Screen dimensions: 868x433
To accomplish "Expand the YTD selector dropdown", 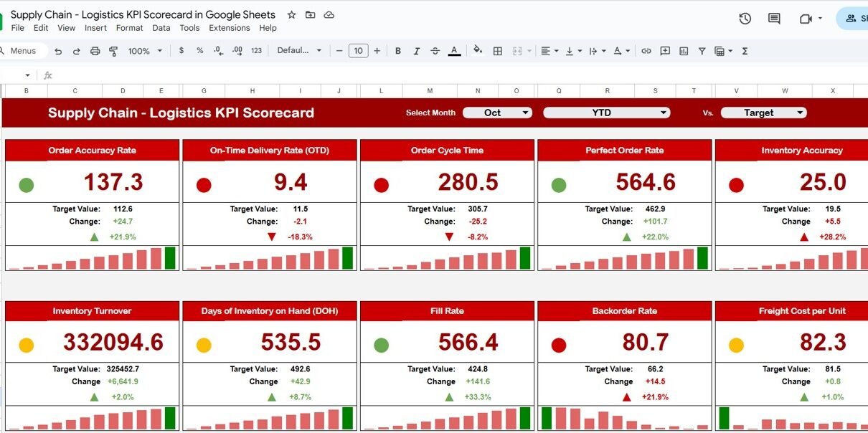I will pyautogui.click(x=606, y=113).
